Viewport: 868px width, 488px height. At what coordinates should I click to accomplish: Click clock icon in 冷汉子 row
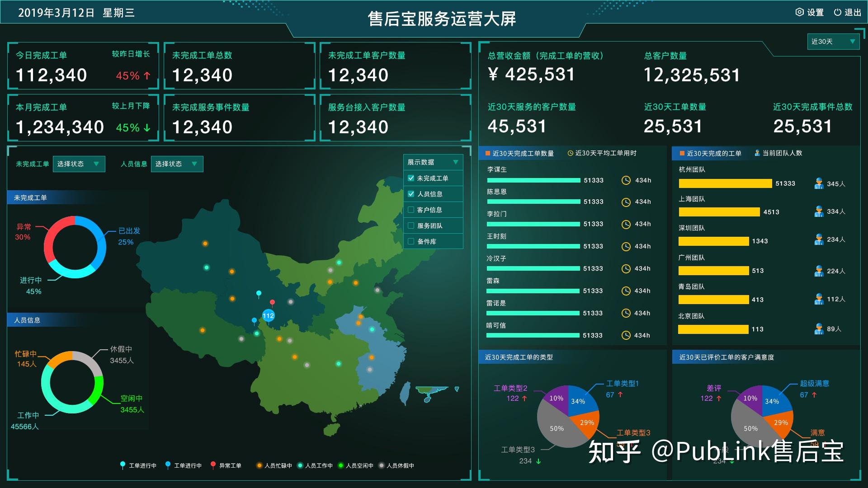tap(626, 269)
